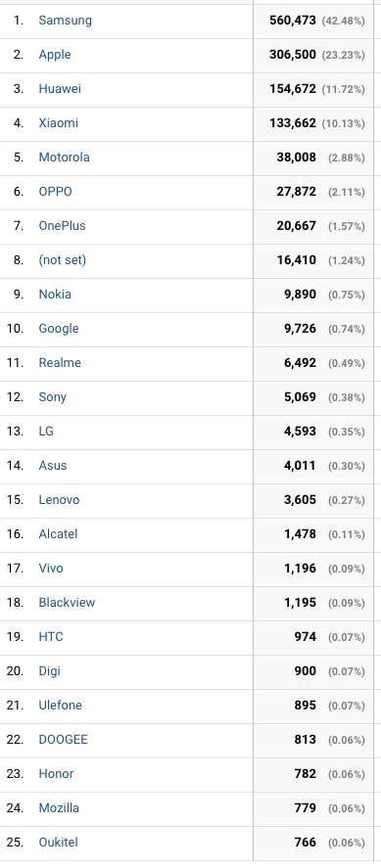Open the (not set) entry
Viewport: 381px width, 868px height.
pos(62,260)
